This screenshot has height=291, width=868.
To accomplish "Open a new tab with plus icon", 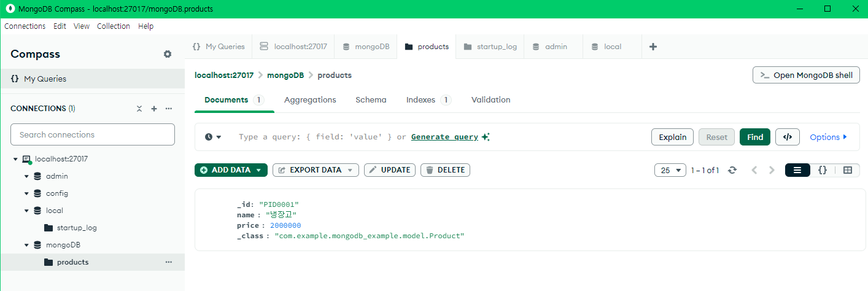I will point(653,47).
